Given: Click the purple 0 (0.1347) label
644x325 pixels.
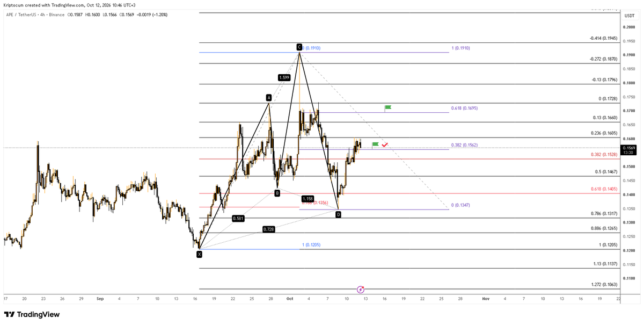Looking at the screenshot, I should pyautogui.click(x=460, y=205).
